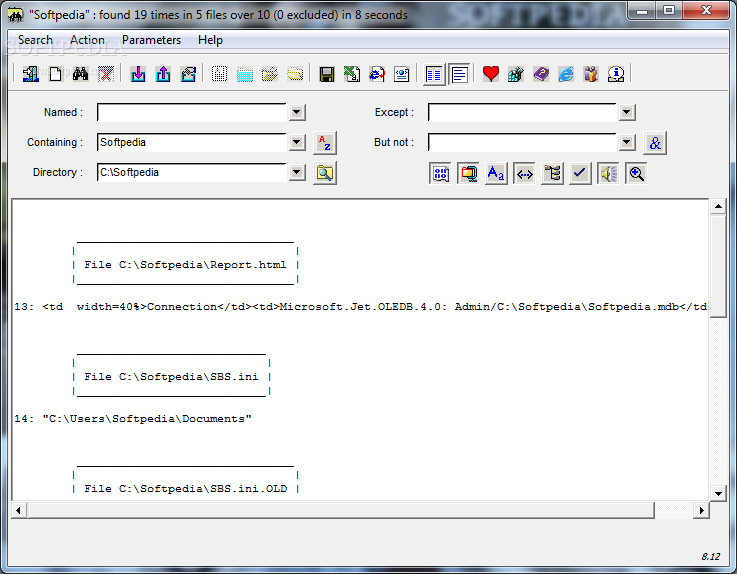The image size is (737, 574).
Task: Open the Help menu
Action: (210, 40)
